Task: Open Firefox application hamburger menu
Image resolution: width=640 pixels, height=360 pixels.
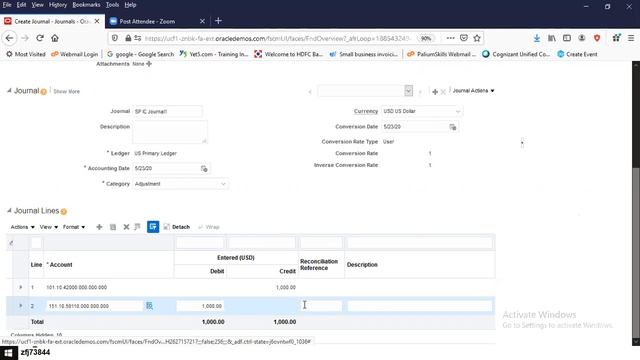Action: (631, 38)
